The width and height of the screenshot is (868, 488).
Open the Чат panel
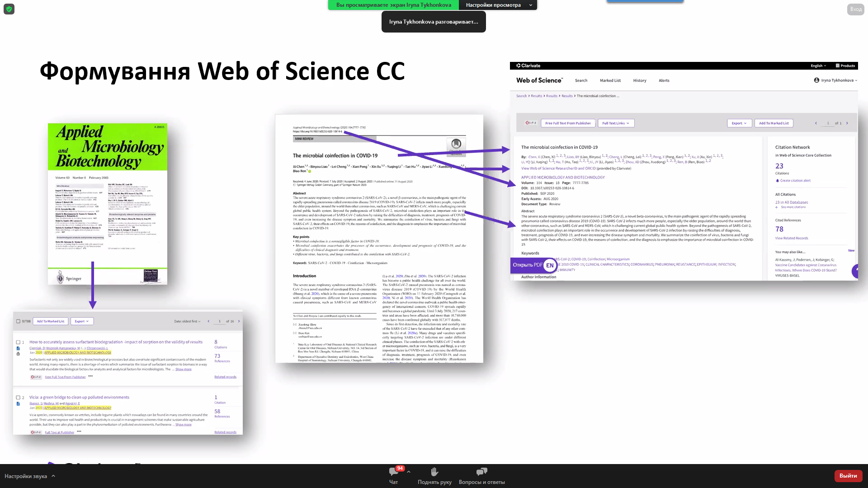pyautogui.click(x=394, y=476)
